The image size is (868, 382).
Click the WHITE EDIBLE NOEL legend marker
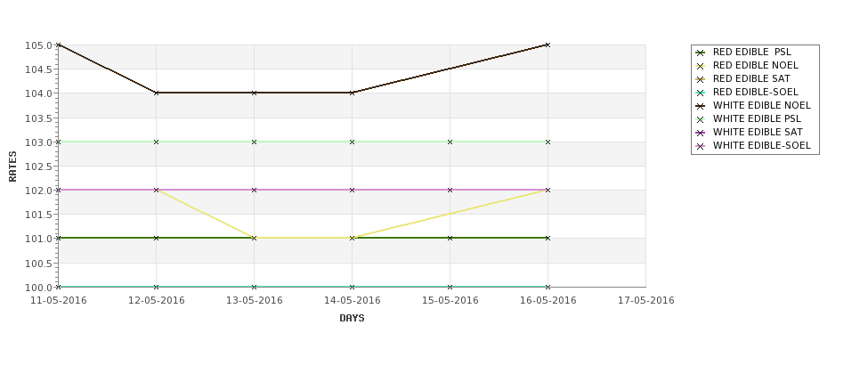(700, 106)
